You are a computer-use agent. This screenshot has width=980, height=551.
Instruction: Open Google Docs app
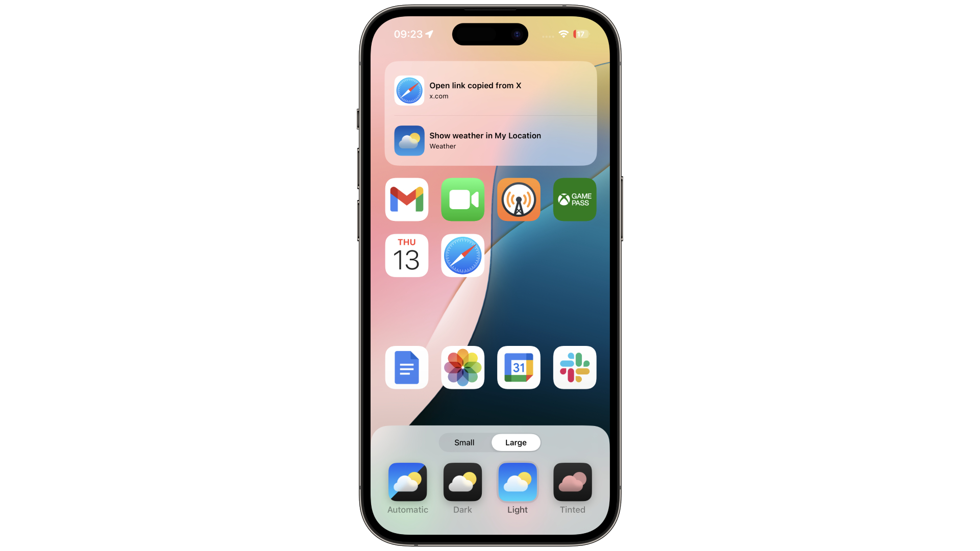point(406,367)
